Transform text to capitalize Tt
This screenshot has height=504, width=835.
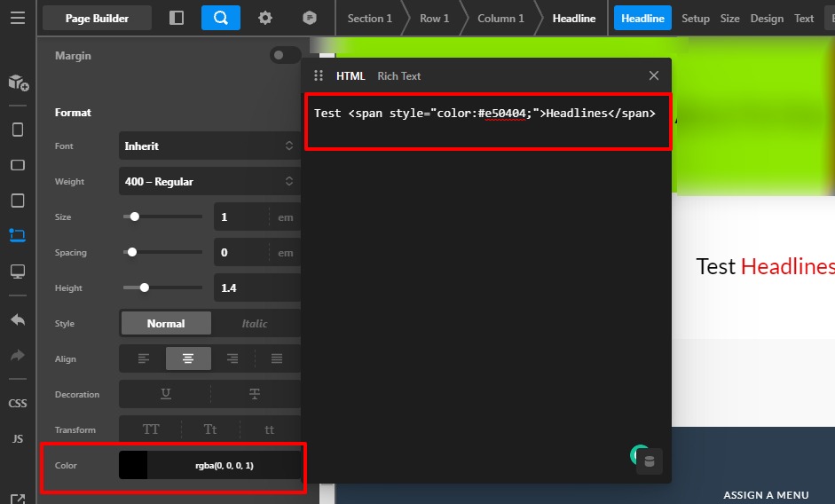(x=210, y=429)
